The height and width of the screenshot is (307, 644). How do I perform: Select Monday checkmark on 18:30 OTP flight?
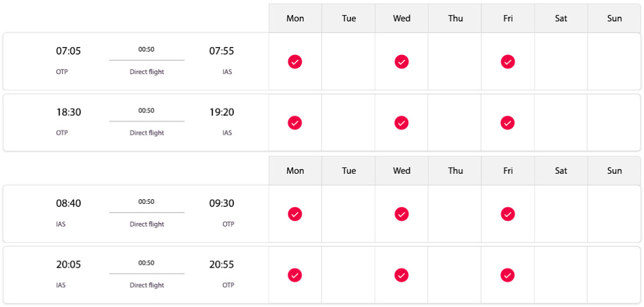pos(295,123)
